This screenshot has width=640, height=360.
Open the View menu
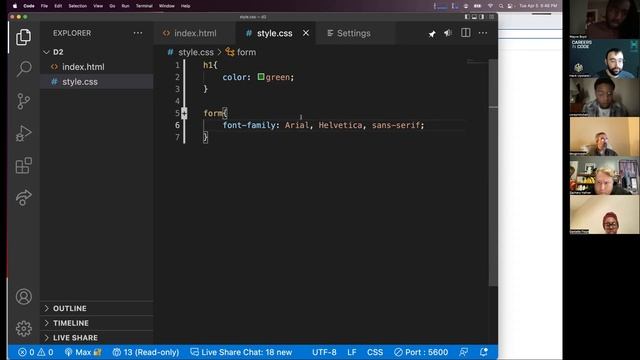98,6
